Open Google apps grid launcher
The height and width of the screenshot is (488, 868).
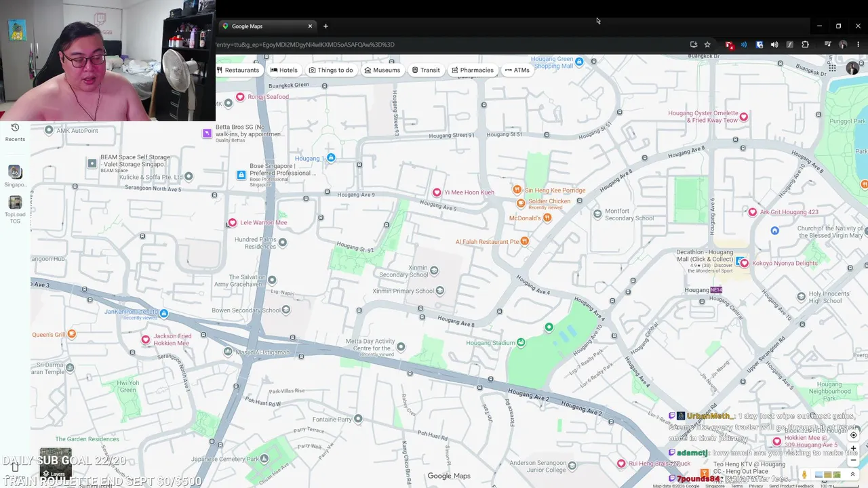coord(832,68)
